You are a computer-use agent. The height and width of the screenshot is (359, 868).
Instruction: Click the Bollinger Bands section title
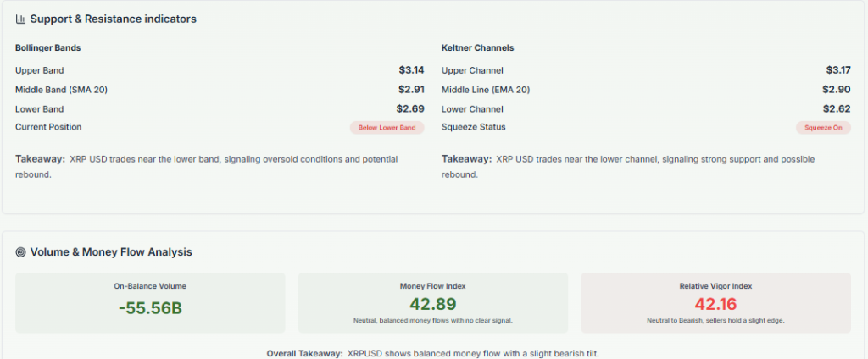coord(47,48)
